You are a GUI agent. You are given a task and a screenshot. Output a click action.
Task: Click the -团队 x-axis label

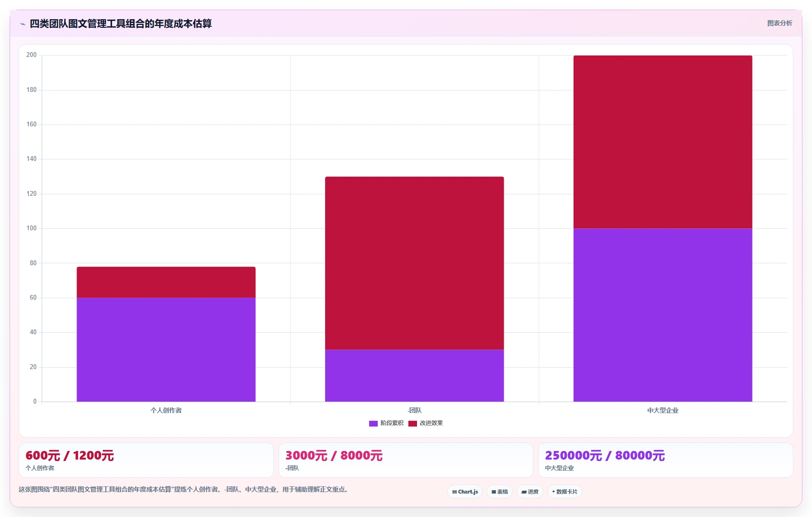tap(415, 410)
